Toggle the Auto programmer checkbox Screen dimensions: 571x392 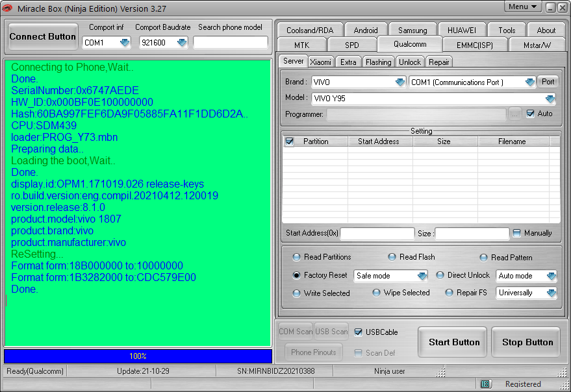531,114
